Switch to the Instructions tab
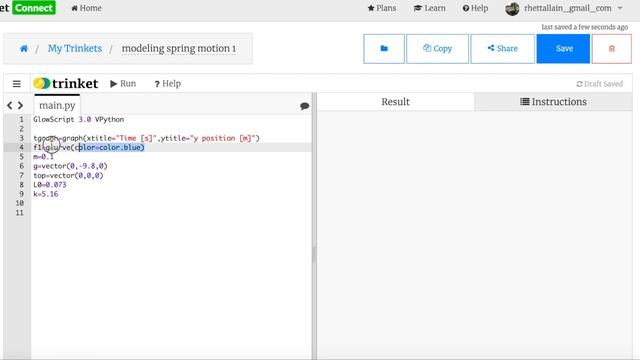The image size is (640, 360). click(553, 102)
